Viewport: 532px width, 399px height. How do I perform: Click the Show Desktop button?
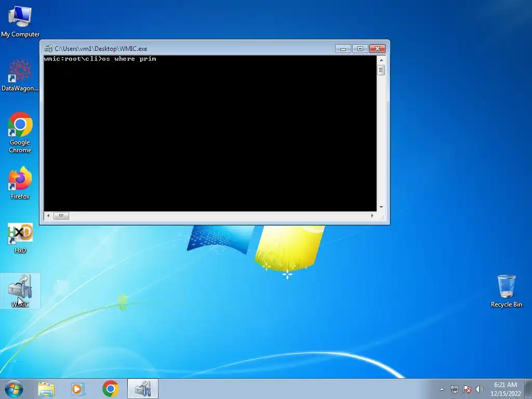click(528, 389)
